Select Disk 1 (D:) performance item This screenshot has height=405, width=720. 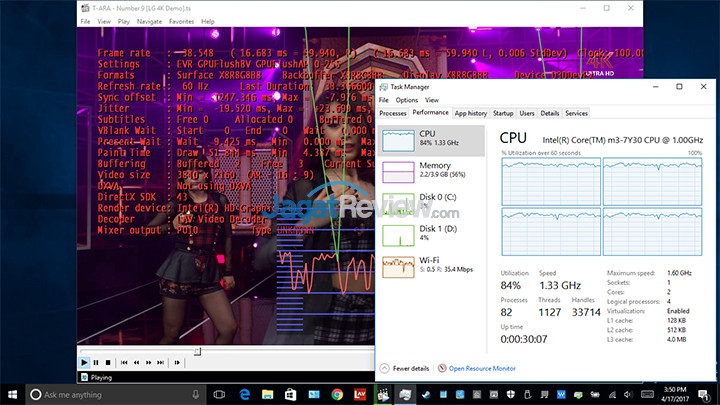pyautogui.click(x=432, y=236)
